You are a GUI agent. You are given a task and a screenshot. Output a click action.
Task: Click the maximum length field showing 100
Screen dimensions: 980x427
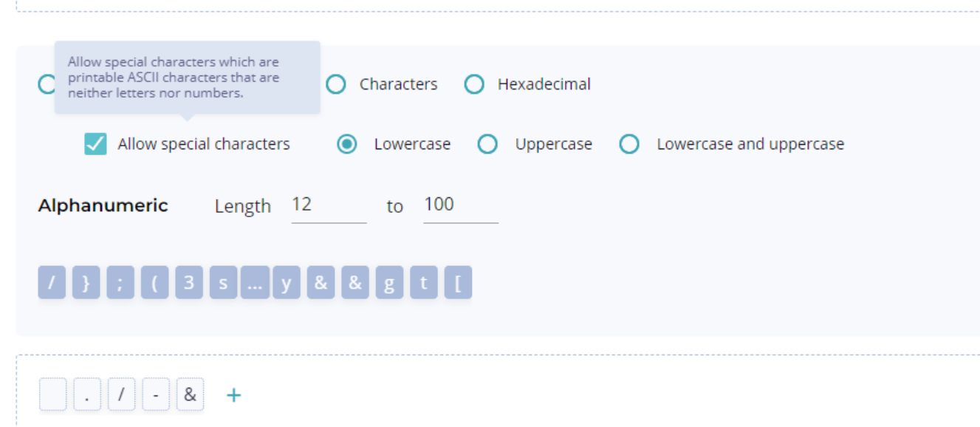point(460,205)
